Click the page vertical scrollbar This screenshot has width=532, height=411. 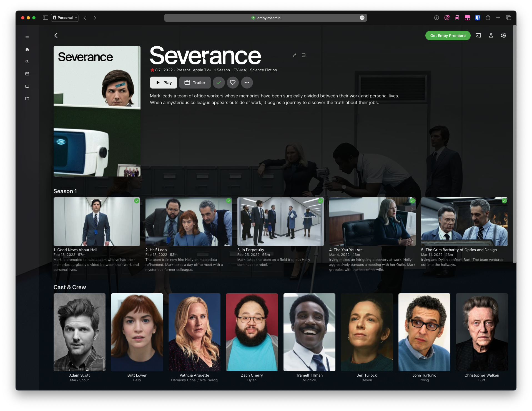[515, 144]
